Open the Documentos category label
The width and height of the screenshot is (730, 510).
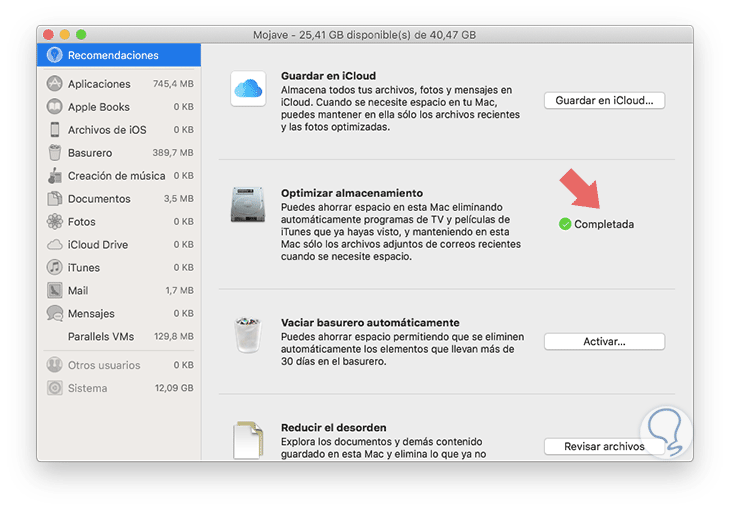point(99,199)
